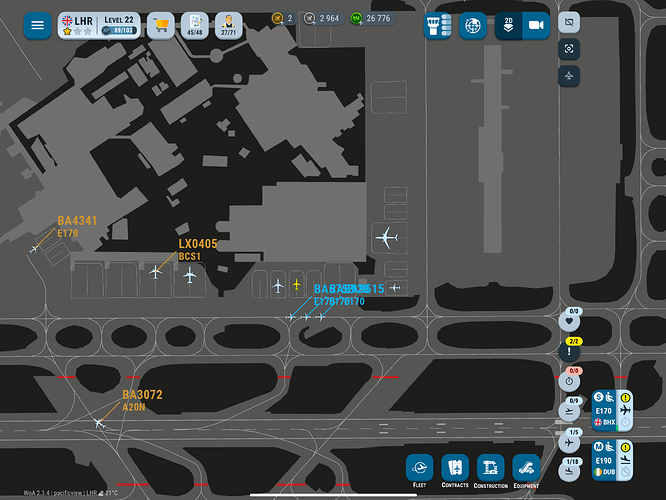The image size is (666, 500).
Task: Tap the golden planes currency counter
Action: [x=284, y=18]
